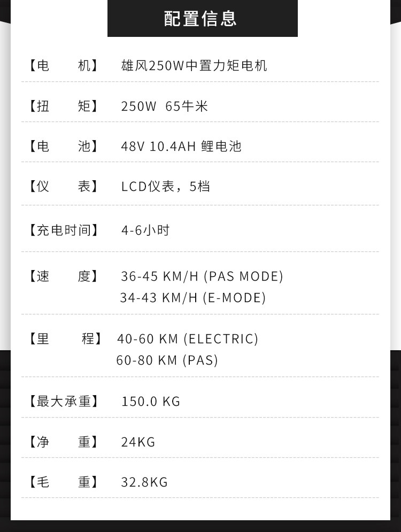Select the 【里程】 label
Image resolution: width=401 pixels, height=532 pixels.
64,338
